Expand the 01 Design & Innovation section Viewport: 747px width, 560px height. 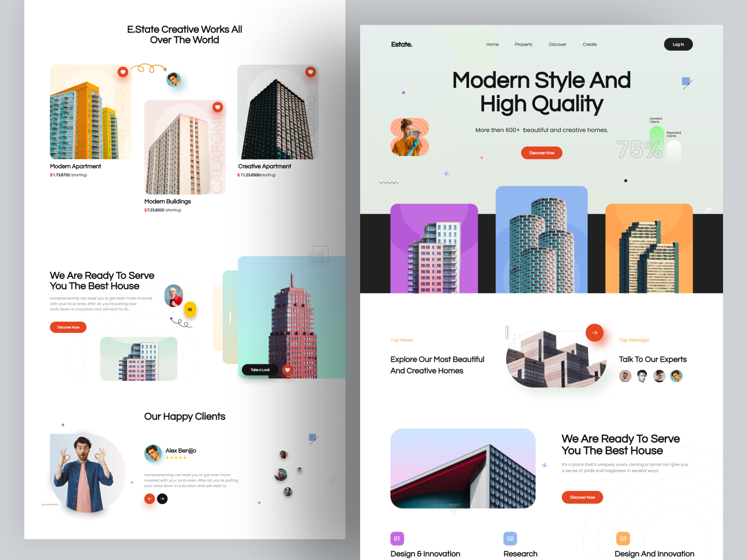click(x=397, y=539)
